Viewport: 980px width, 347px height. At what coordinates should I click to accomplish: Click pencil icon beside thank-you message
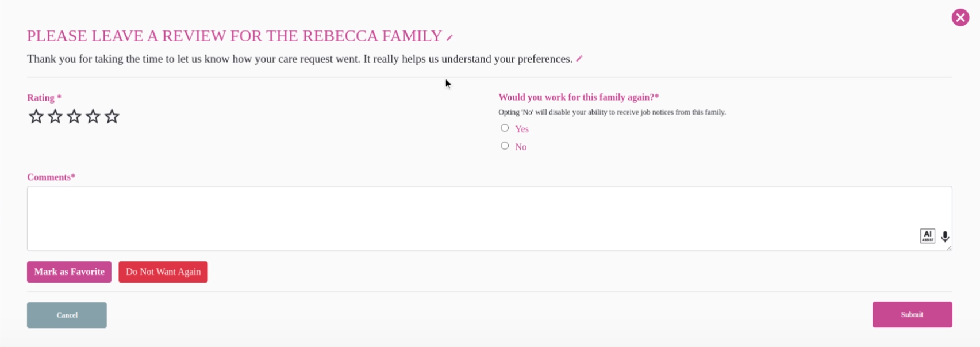[579, 59]
